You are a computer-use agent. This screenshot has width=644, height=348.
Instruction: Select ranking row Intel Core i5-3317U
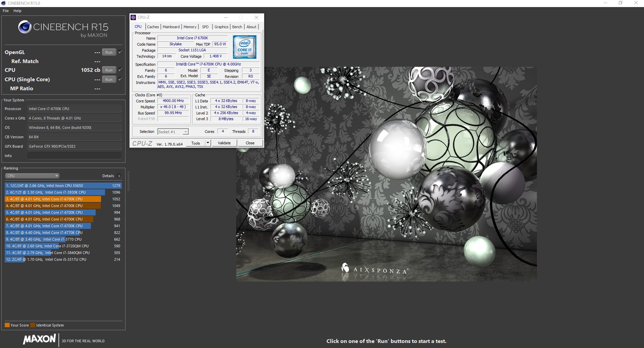[63, 259]
